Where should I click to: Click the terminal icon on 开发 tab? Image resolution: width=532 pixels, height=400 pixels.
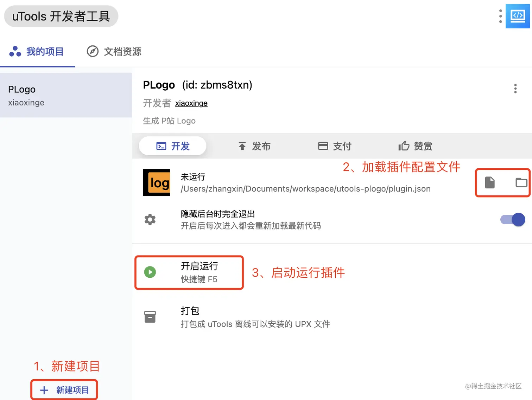(x=161, y=146)
